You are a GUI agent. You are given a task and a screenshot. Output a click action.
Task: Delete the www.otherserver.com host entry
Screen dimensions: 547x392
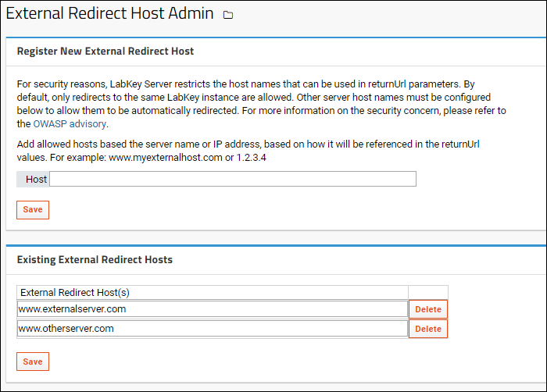[428, 329]
